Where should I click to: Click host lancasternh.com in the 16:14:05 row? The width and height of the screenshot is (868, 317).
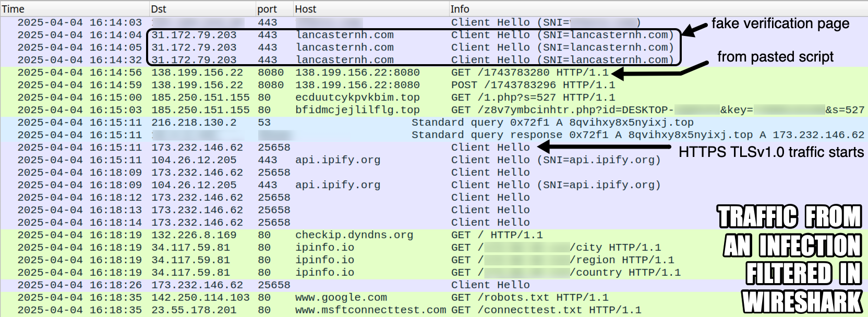[345, 47]
